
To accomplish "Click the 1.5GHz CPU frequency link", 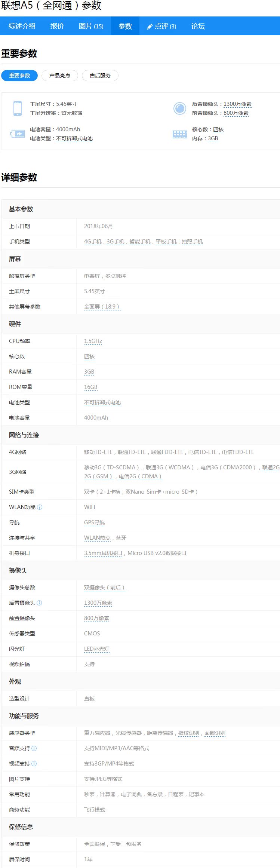I will coord(93,341).
